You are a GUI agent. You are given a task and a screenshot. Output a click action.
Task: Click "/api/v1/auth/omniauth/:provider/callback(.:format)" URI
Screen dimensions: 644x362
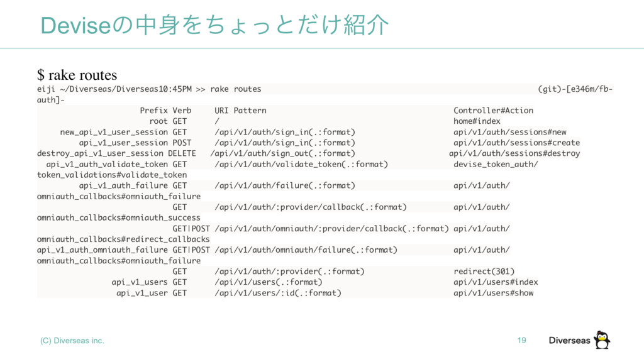coord(331,229)
